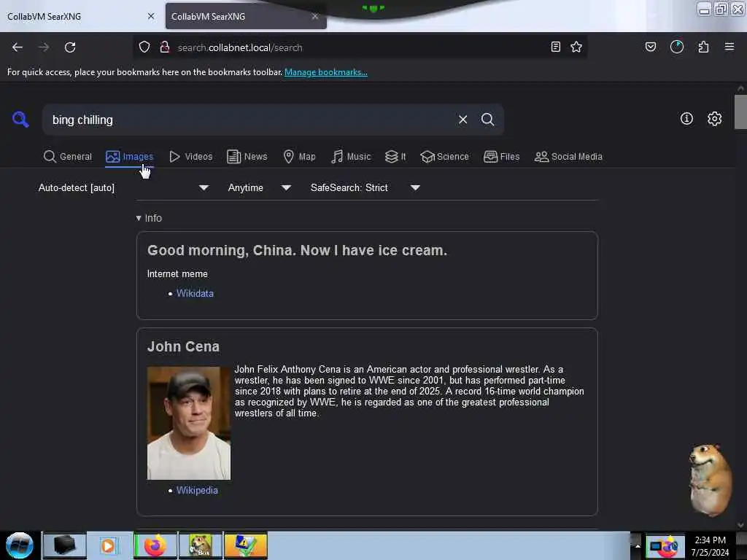
Task: Click the padlock site security icon
Action: coord(165,47)
